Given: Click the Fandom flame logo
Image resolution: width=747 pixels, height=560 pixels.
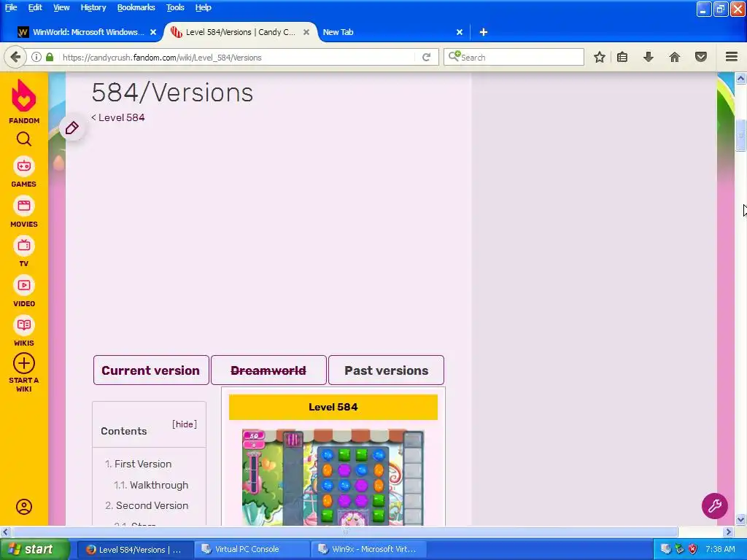Looking at the screenshot, I should point(24,96).
